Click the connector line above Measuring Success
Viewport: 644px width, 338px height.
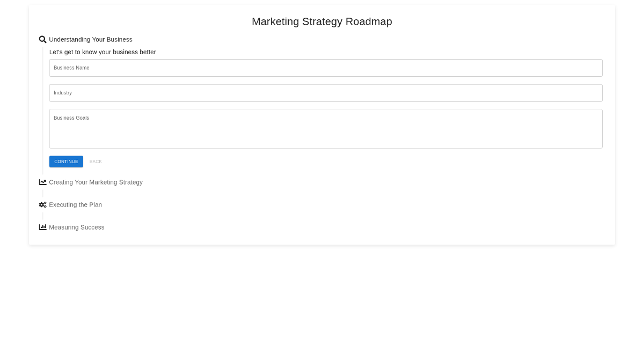coord(43,216)
